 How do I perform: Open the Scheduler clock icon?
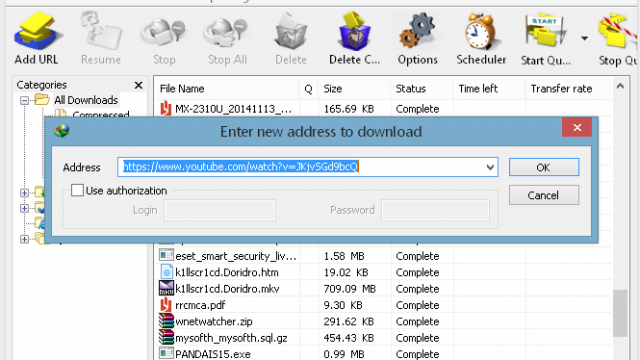coord(481,38)
